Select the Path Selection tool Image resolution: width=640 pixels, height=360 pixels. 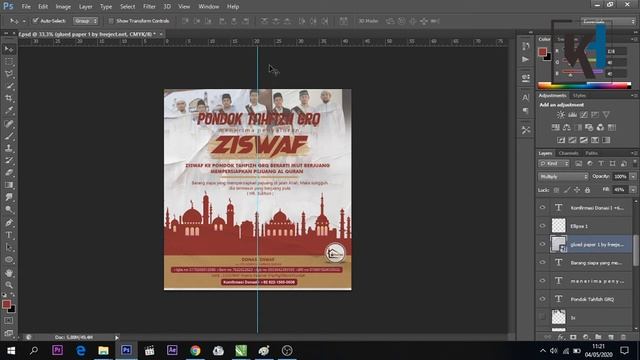[9, 248]
